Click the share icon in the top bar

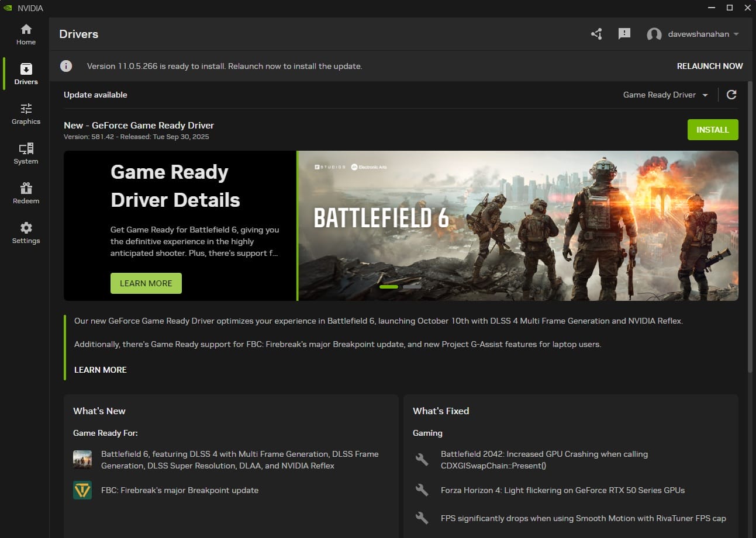coord(596,34)
